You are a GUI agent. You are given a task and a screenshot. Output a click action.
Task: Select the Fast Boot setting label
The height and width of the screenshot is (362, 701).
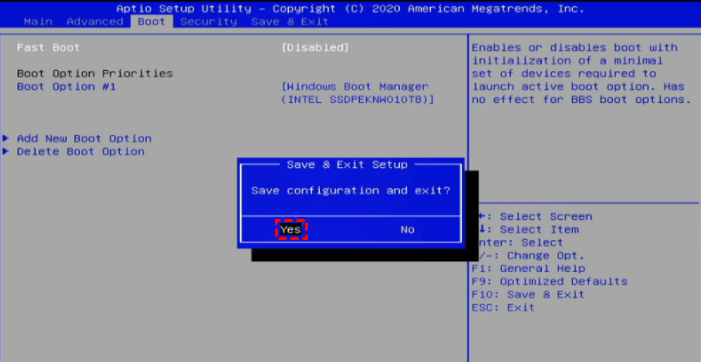48,47
